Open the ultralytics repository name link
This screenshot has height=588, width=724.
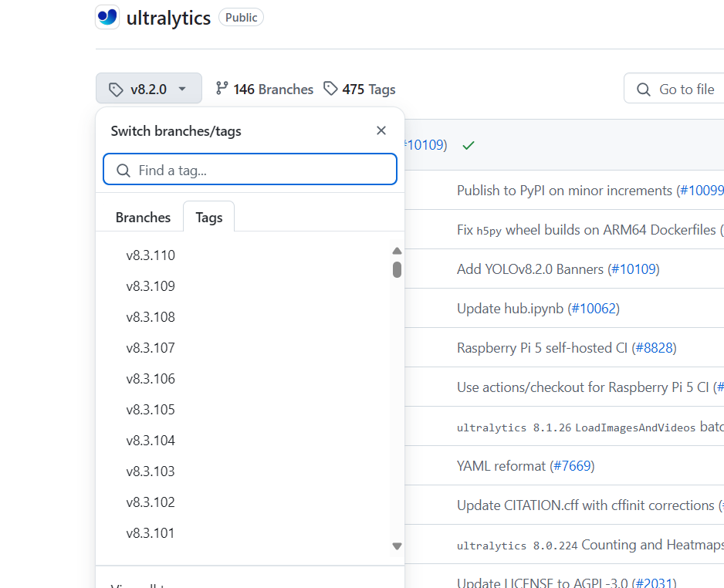pos(168,18)
